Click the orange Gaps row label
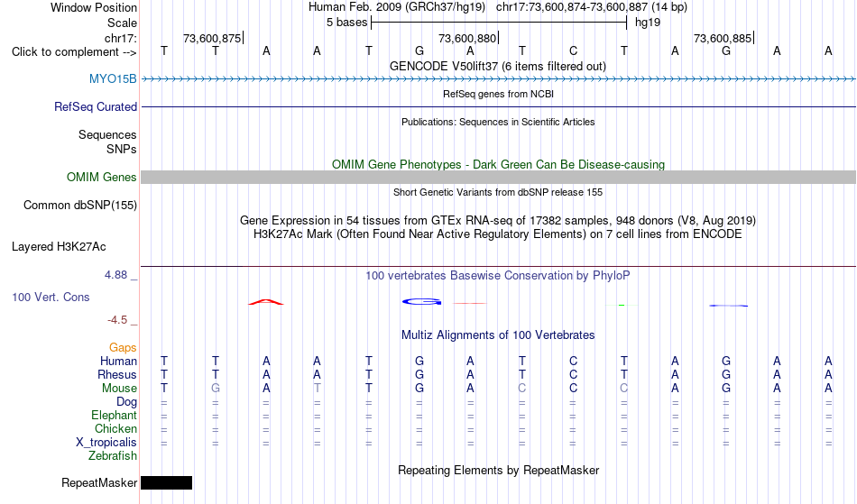This screenshot has height=504, width=857. [123, 348]
